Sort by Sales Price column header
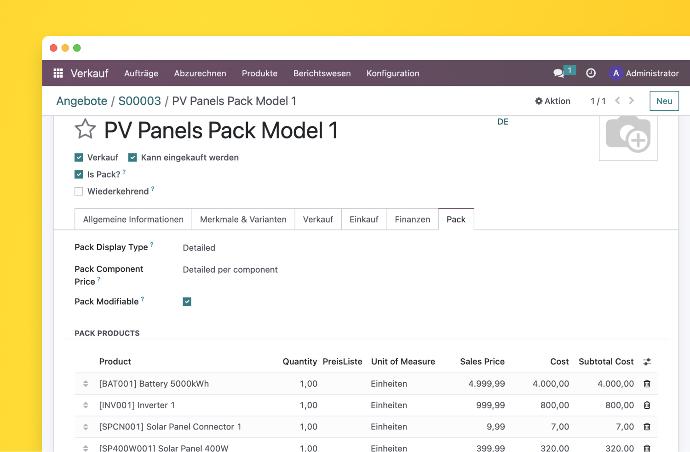690x452 pixels. coord(482,361)
